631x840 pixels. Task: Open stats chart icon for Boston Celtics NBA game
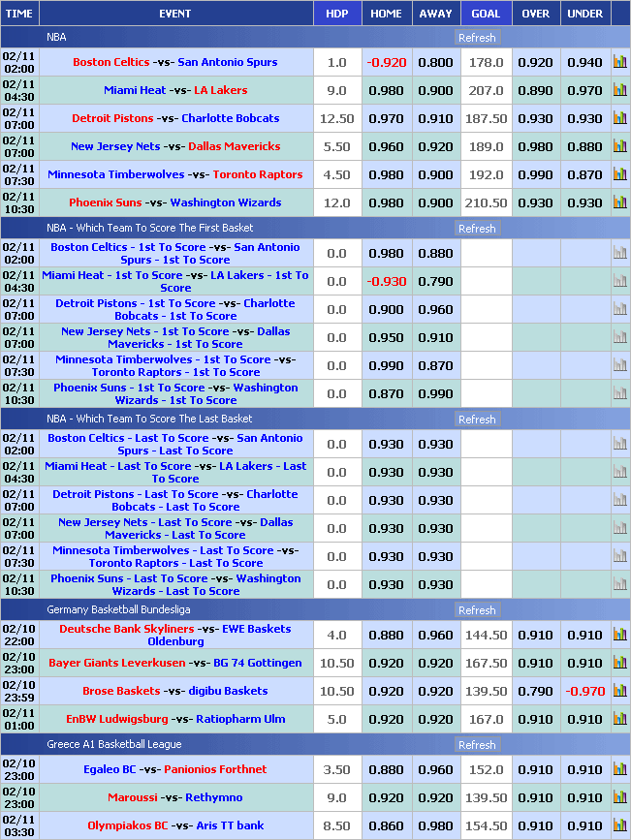619,62
